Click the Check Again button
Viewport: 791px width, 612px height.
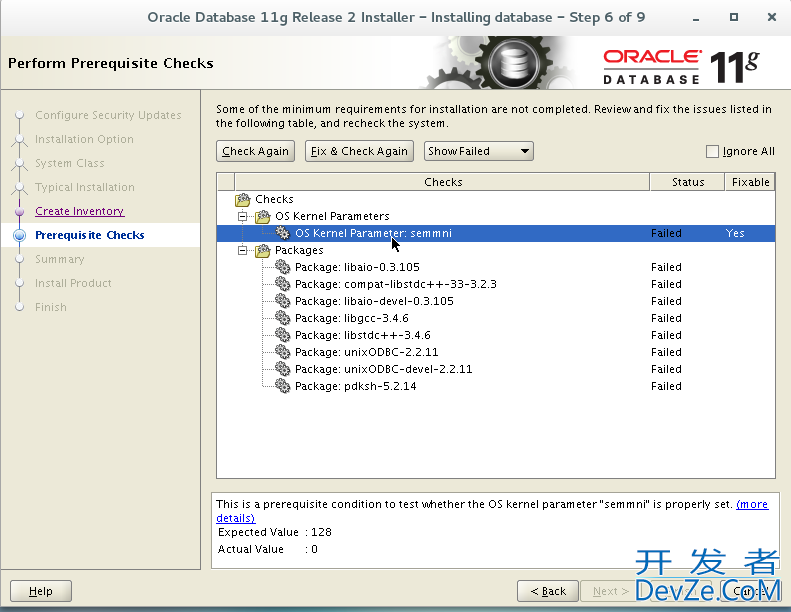coord(255,151)
